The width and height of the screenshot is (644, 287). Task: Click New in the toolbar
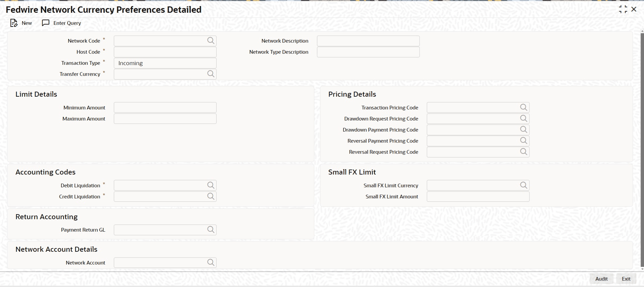pyautogui.click(x=21, y=23)
